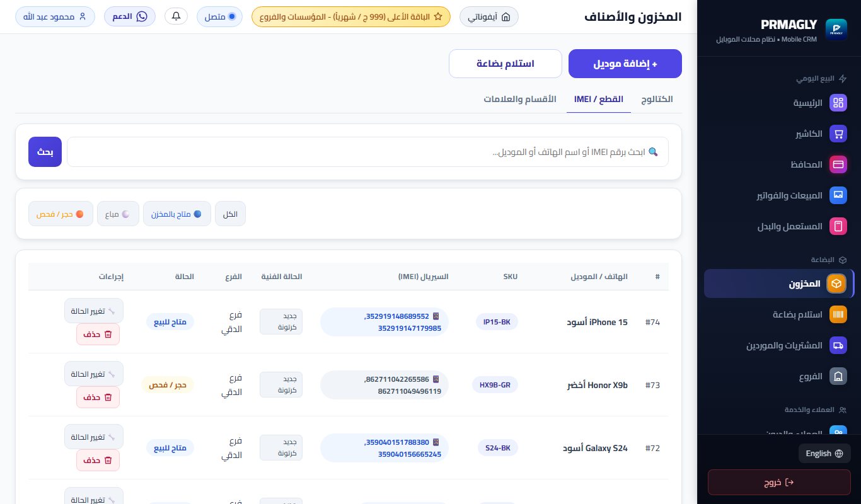Viewport: 861px width, 504px height.
Task: Click SKU badge S24-BK
Action: coord(498,448)
